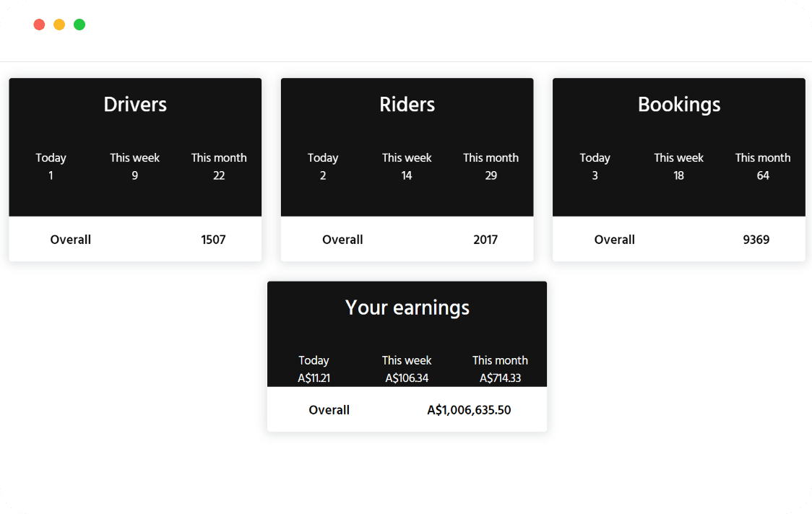
Task: Click the green zoom control
Action: coord(79,24)
